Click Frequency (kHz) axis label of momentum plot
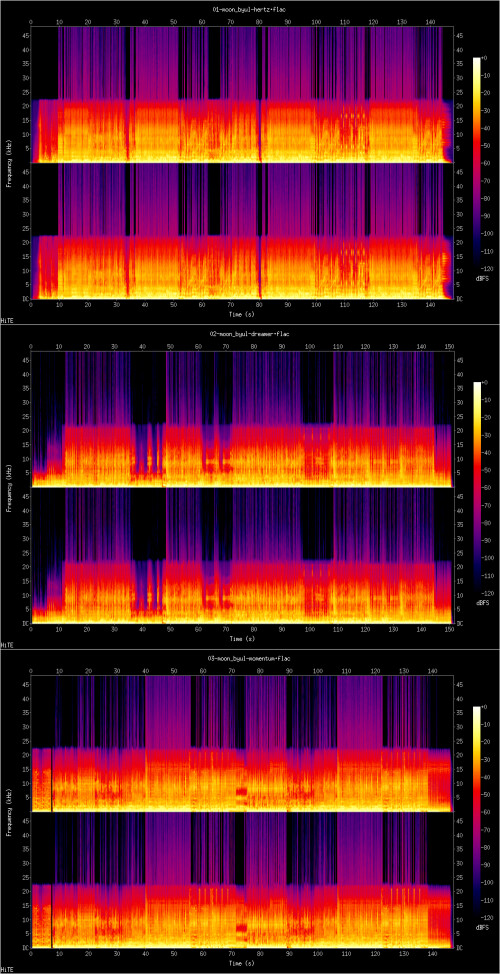500x974 pixels. (10, 812)
